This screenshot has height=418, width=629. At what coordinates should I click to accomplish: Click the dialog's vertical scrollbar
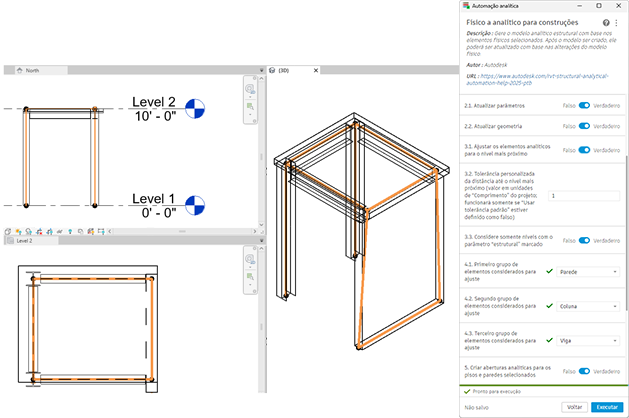coord(627,233)
